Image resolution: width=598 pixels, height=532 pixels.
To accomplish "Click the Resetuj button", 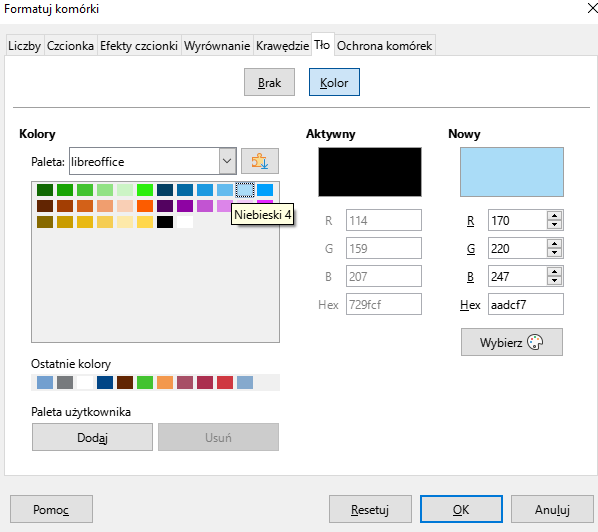I will pos(370,509).
